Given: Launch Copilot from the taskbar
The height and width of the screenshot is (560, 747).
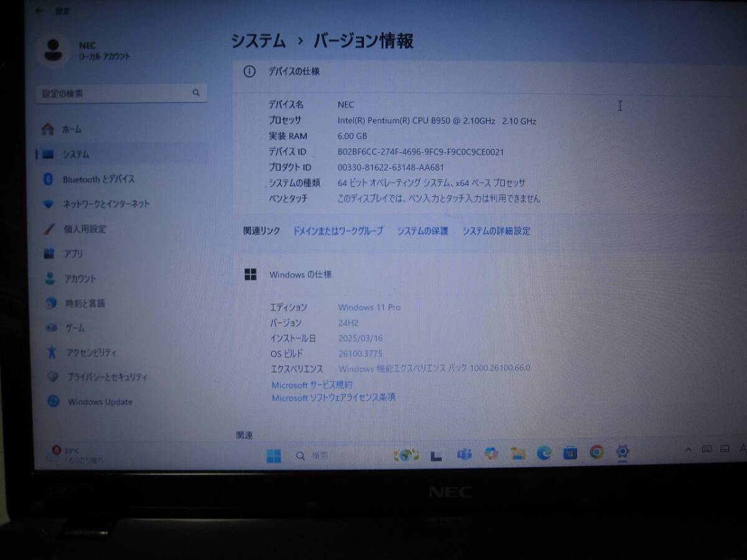Looking at the screenshot, I should [491, 454].
